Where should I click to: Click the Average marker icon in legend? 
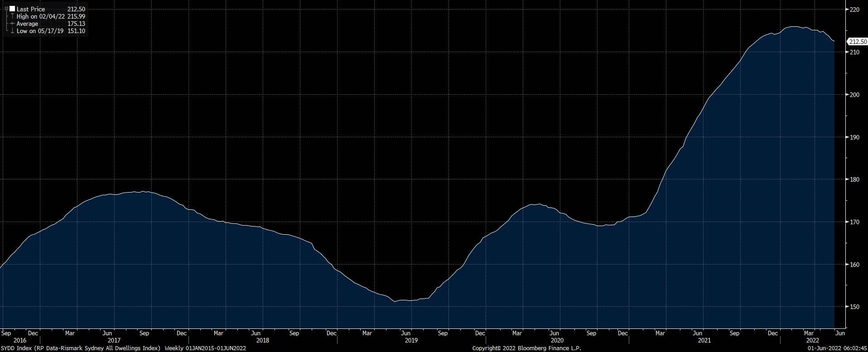click(12, 24)
